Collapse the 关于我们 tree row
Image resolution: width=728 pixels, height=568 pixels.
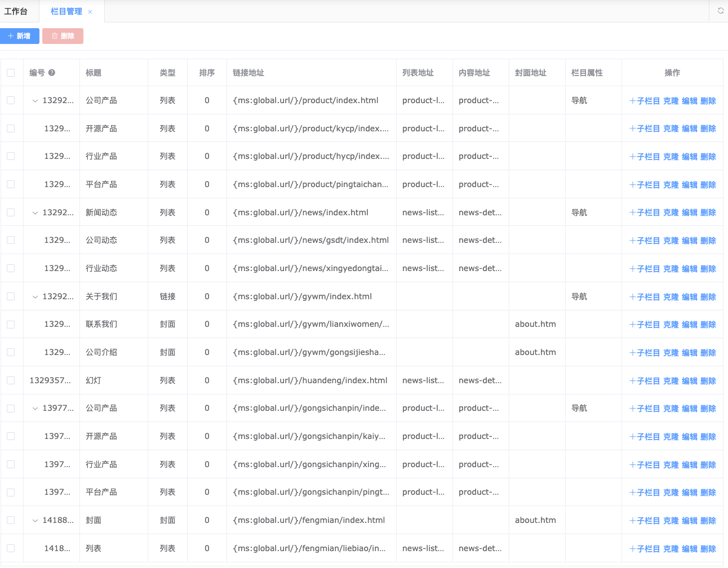click(35, 297)
